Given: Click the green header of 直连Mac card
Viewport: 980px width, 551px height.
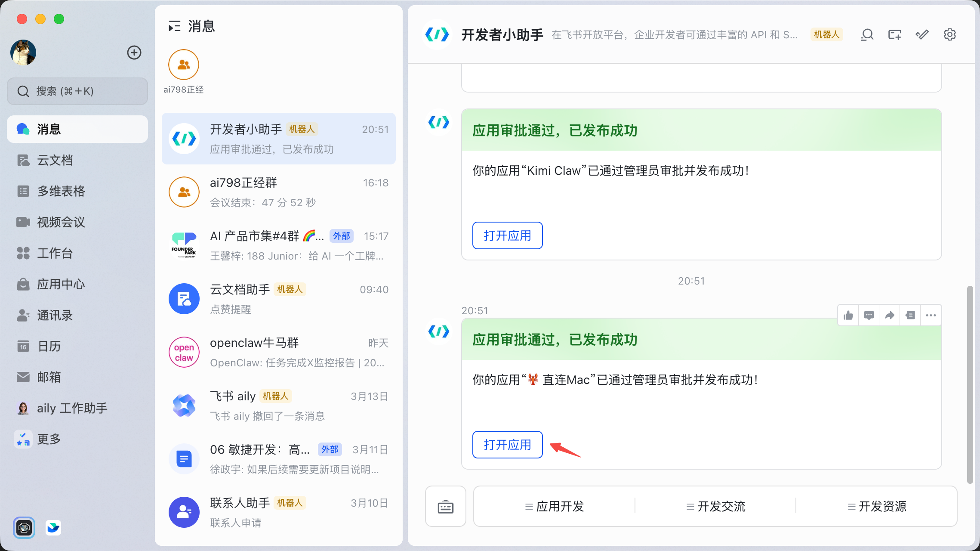Looking at the screenshot, I should 702,339.
